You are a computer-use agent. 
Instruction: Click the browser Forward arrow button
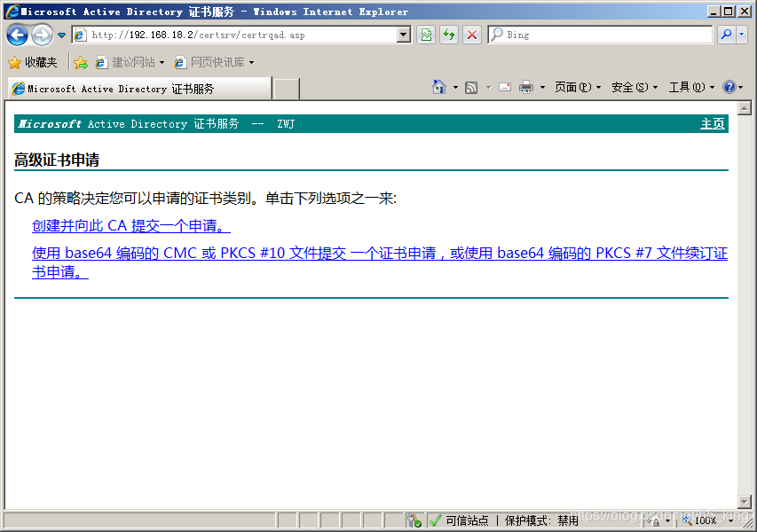(43, 35)
